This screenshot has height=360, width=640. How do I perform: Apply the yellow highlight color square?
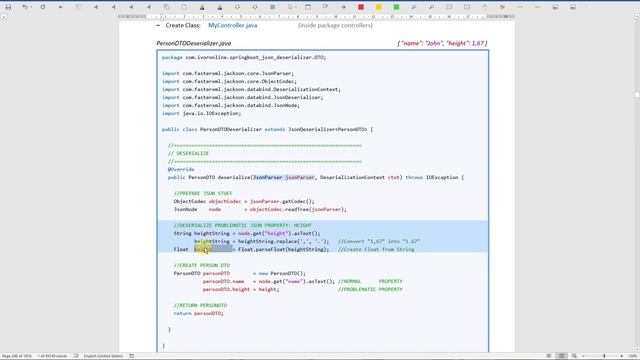click(378, 7)
